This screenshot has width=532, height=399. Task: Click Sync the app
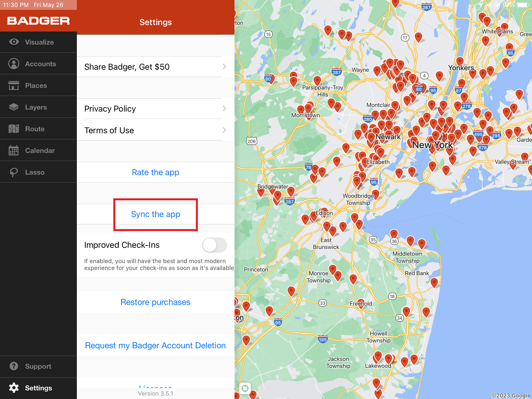pyautogui.click(x=155, y=214)
